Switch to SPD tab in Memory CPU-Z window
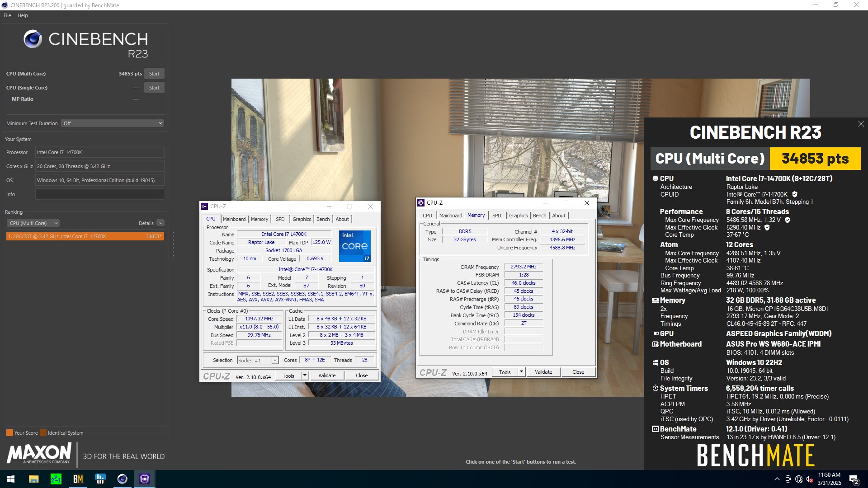The height and width of the screenshot is (488, 868). click(496, 216)
